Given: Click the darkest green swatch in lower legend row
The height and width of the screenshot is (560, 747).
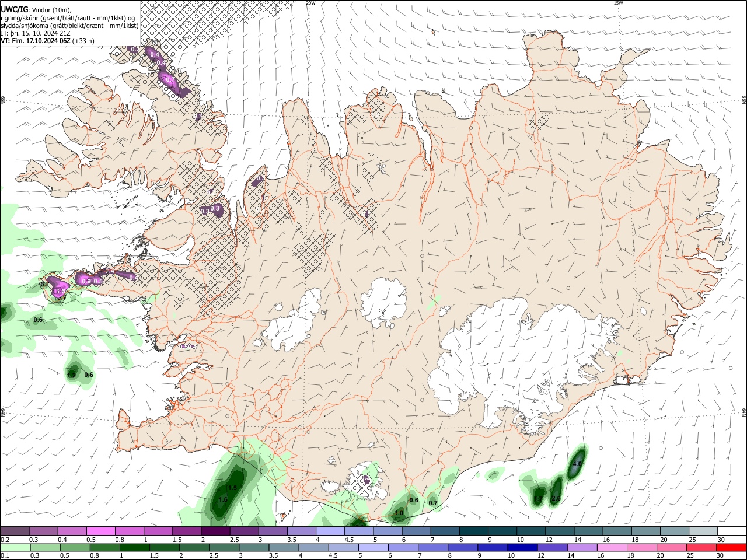Looking at the screenshot, I should (134, 548).
